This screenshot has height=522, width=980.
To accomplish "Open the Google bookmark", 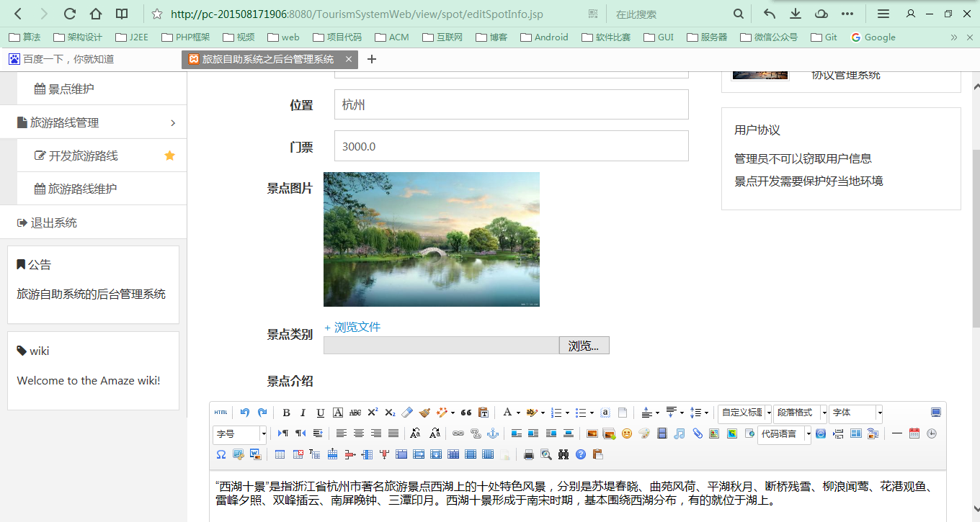I will 873,37.
